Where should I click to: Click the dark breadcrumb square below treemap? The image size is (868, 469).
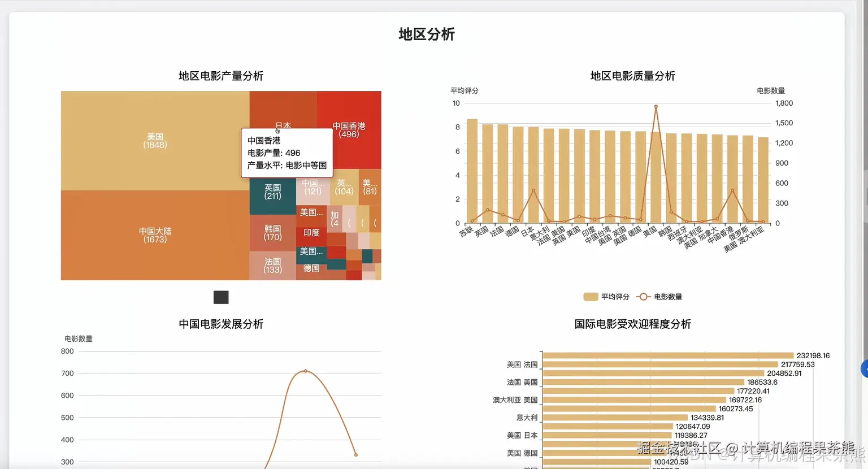(x=221, y=297)
